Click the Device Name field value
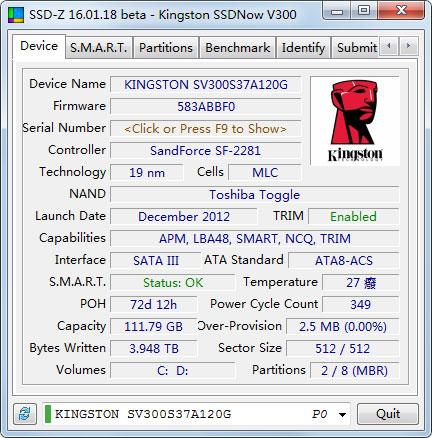 click(205, 85)
